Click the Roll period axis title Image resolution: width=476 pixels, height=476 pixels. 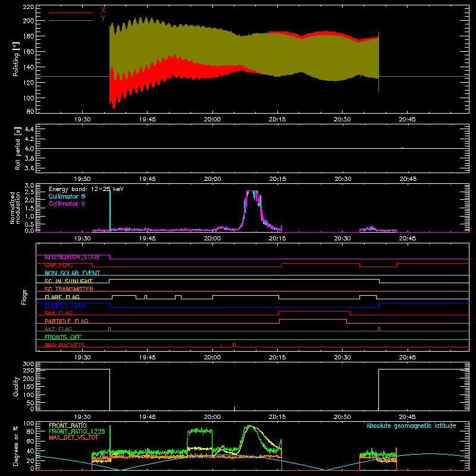point(18,148)
